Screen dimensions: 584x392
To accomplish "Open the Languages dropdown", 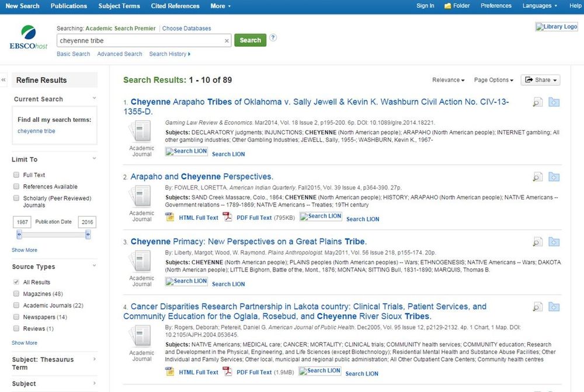I will tap(540, 6).
